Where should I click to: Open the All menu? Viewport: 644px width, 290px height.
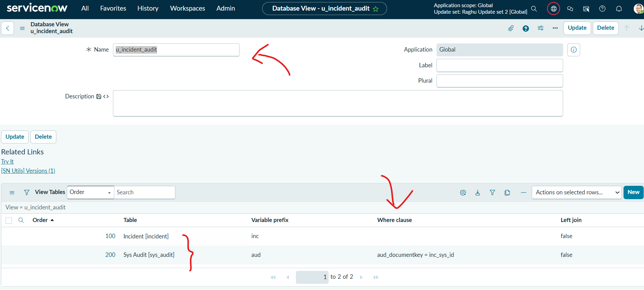coord(85,9)
